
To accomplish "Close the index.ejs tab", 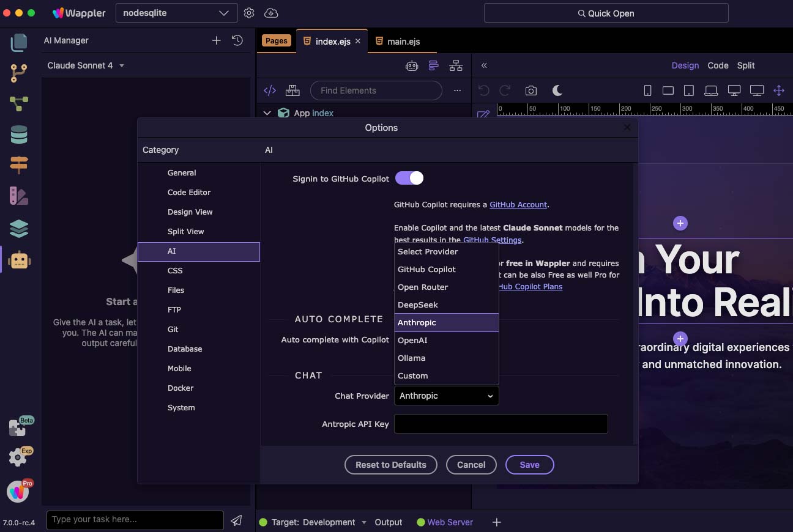I will (x=358, y=41).
